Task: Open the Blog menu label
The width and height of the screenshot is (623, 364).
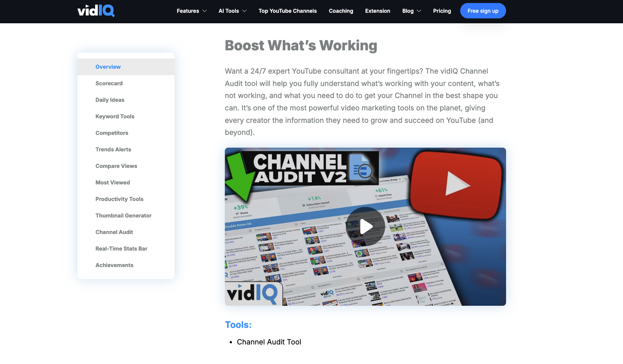Action: pos(408,11)
